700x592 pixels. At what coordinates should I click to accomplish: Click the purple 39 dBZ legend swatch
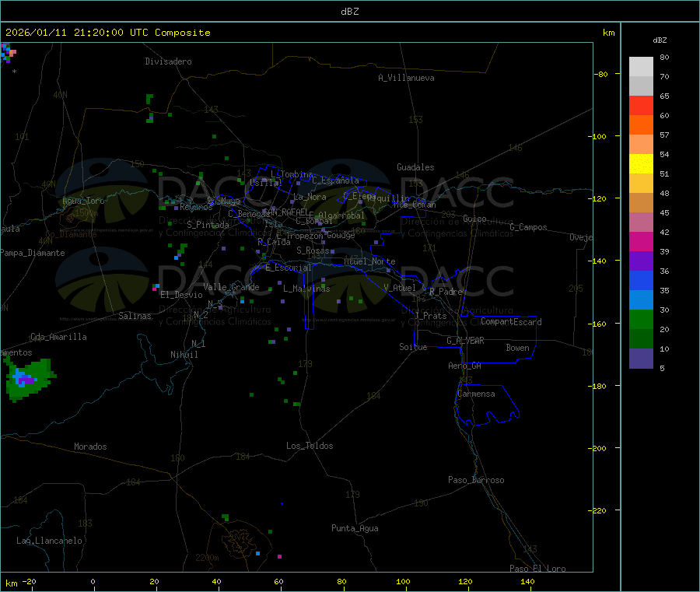point(641,261)
